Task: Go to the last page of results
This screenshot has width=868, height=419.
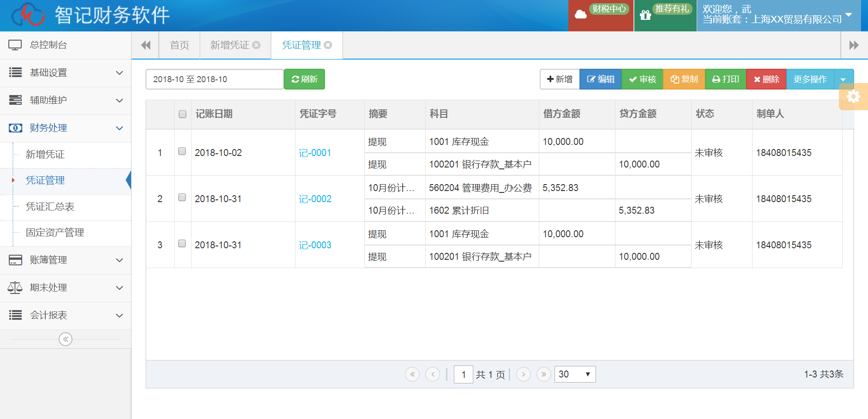Action: point(543,374)
